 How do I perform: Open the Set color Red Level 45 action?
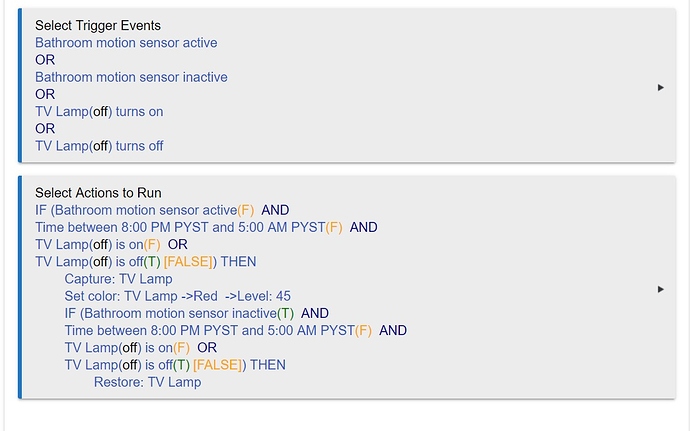[177, 296]
